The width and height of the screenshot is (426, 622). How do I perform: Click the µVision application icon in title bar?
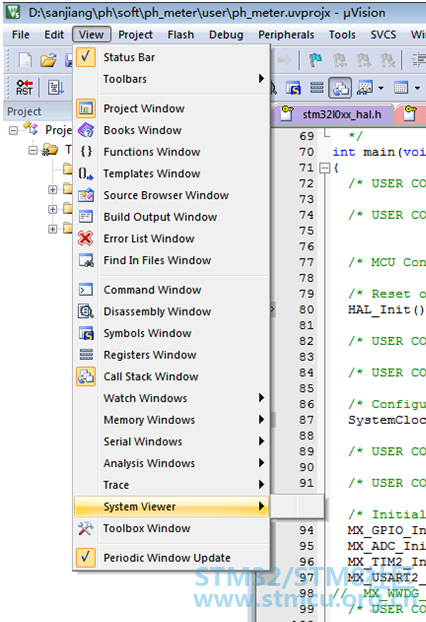13,12
